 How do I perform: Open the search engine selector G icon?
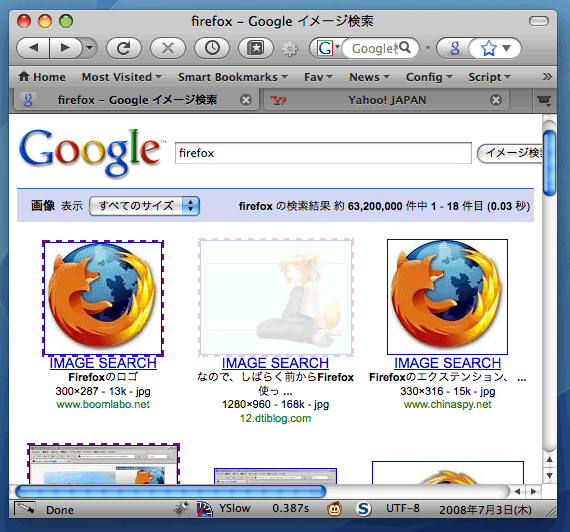click(326, 48)
